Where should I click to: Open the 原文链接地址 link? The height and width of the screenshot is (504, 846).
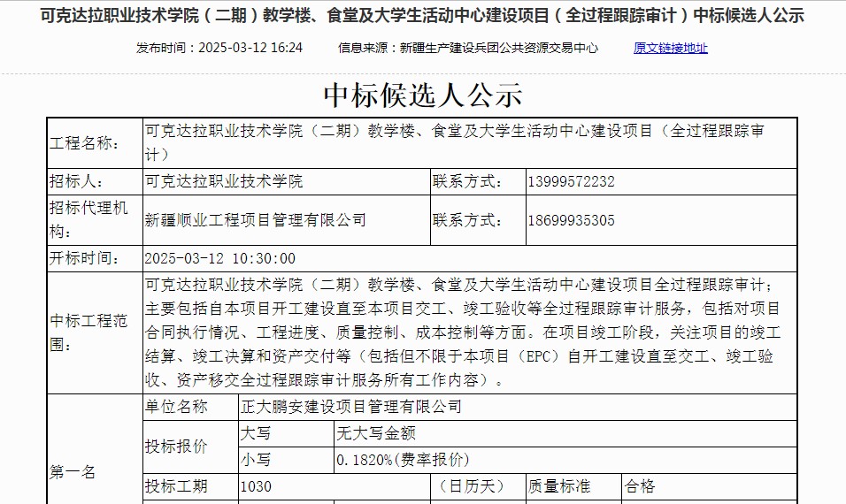click(670, 48)
